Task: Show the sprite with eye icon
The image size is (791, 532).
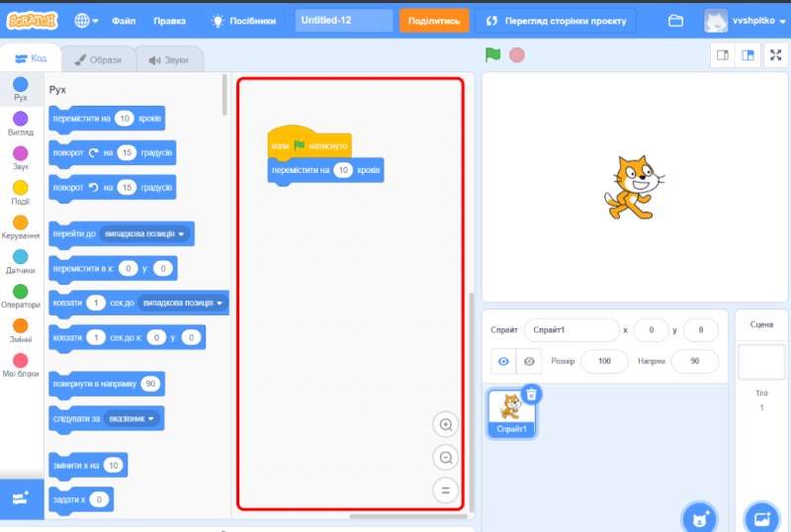Action: coord(503,361)
